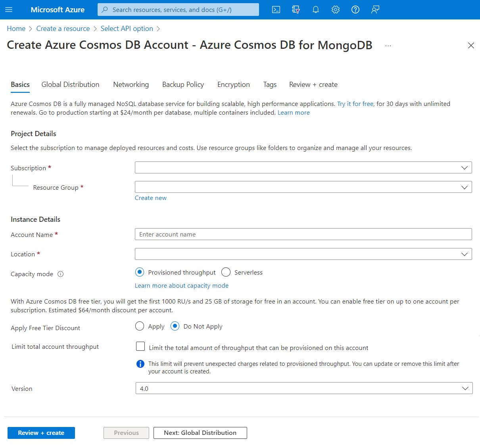The height and width of the screenshot is (448, 480).
Task: Switch to the Backup Policy tab
Action: coord(183,85)
